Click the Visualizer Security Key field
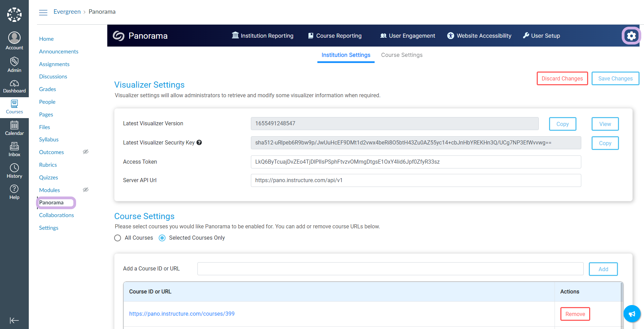The height and width of the screenshot is (329, 644). 416,143
